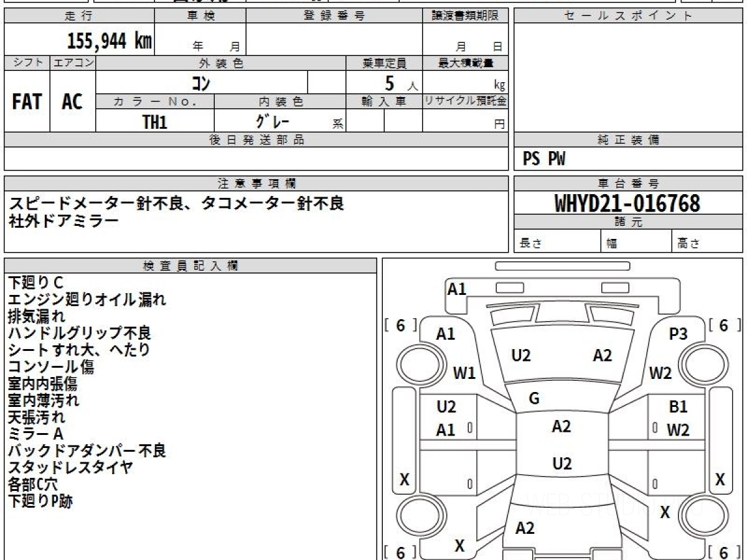
Task: Click the カラーNo. header
Action: coord(155,102)
